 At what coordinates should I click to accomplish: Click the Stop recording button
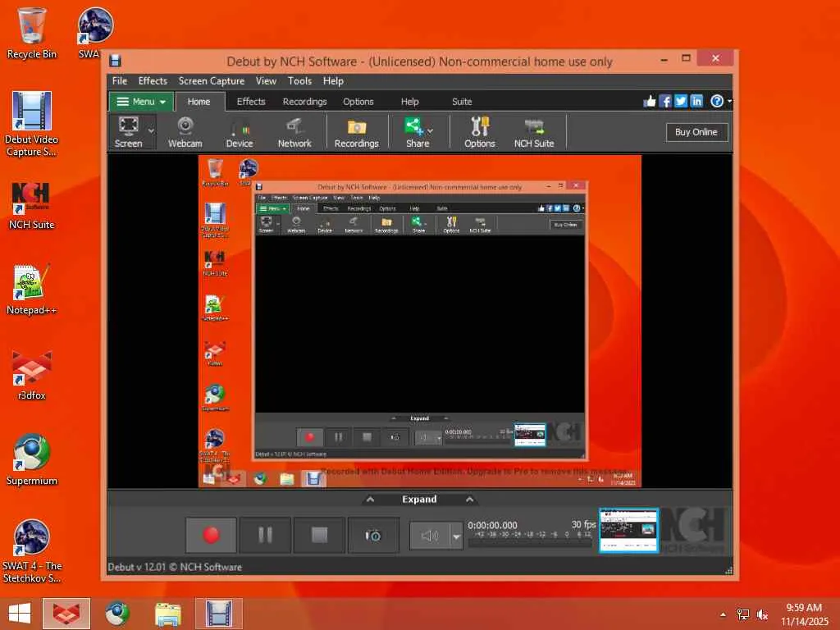coord(319,535)
